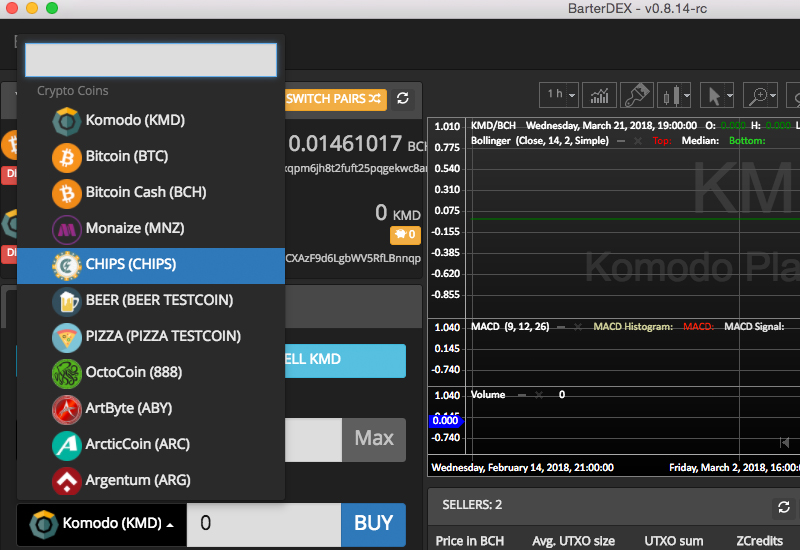Remove Volume indicator with X icon
Image resolution: width=800 pixels, height=550 pixels.
[539, 395]
